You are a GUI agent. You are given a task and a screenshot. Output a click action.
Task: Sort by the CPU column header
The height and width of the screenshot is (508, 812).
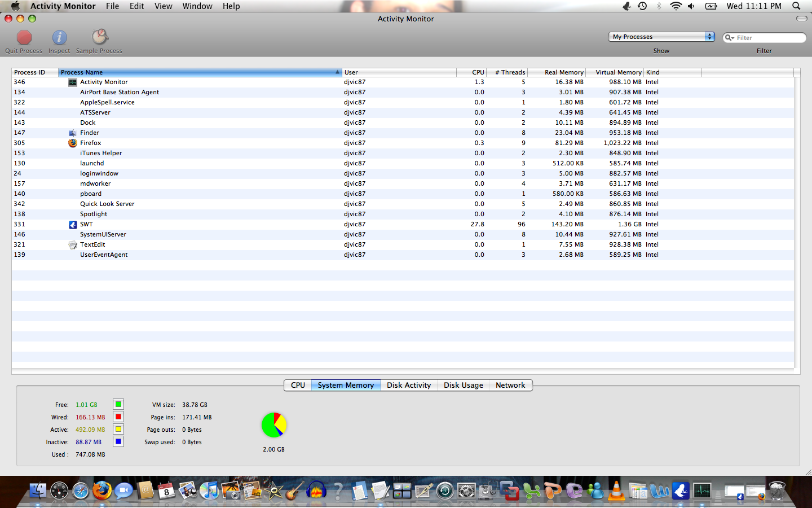coord(471,72)
